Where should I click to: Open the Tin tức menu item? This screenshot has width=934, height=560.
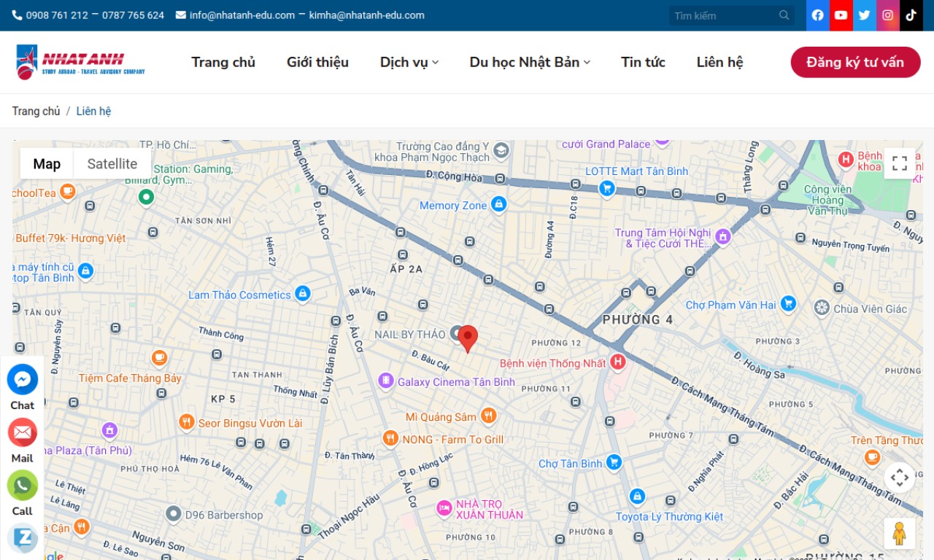[x=643, y=62]
